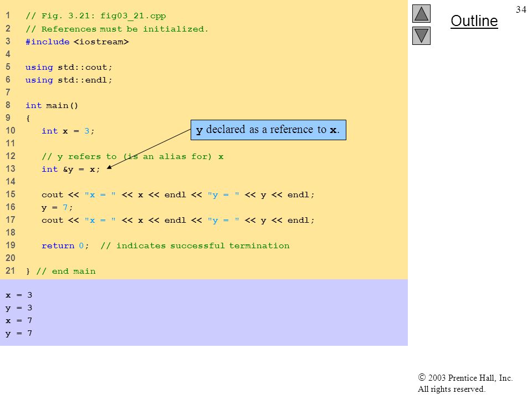Click the '} // end main' line
The image size is (532, 399).
click(x=61, y=271)
